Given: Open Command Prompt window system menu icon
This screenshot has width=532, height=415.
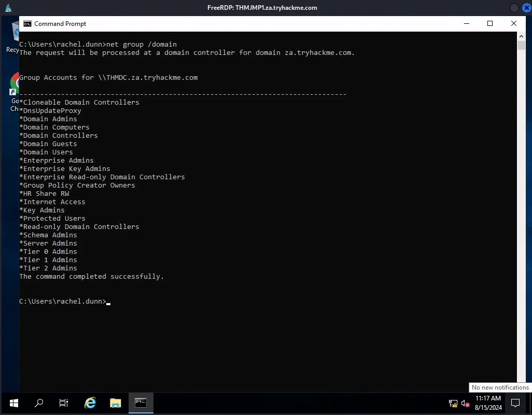Looking at the screenshot, I should pos(27,24).
